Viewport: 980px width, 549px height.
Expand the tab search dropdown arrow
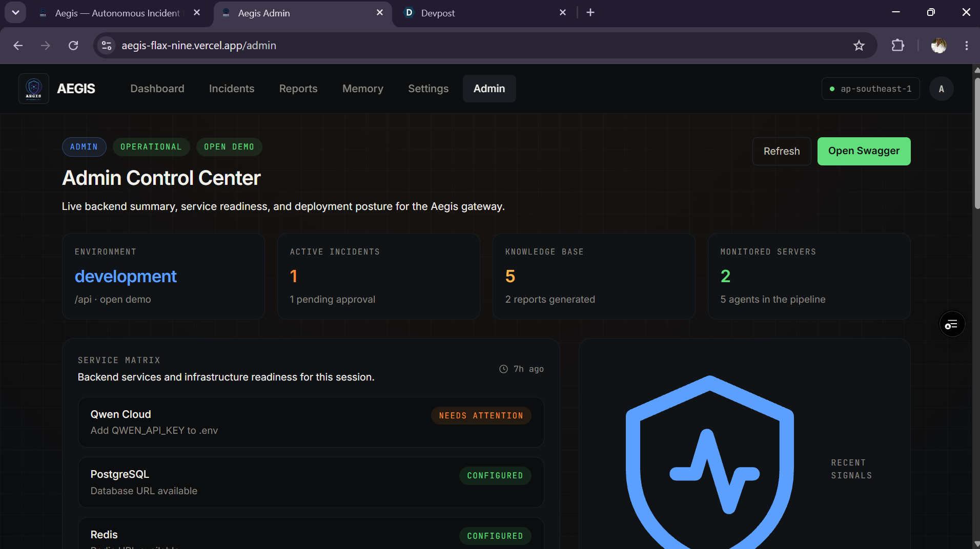pyautogui.click(x=15, y=12)
